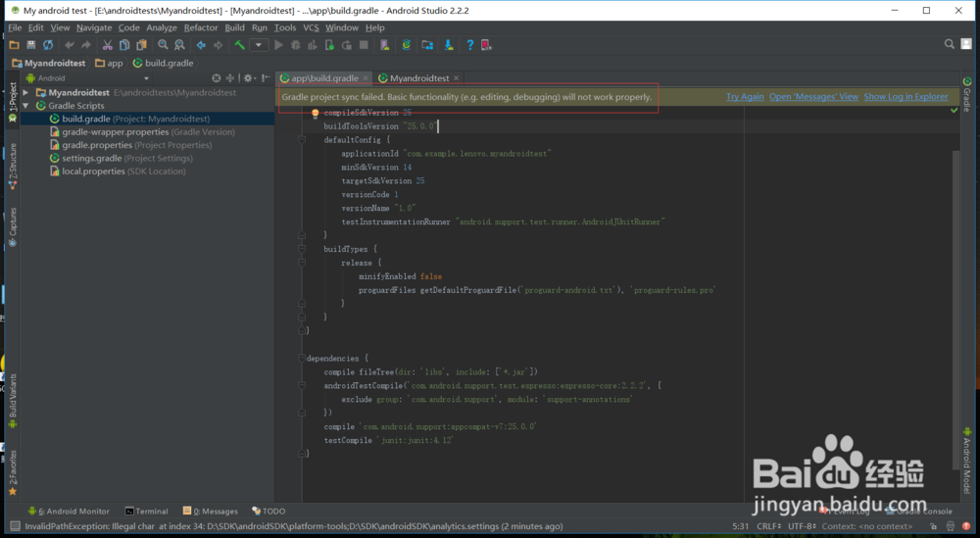
Task: Select local.properties file
Action: (147, 171)
